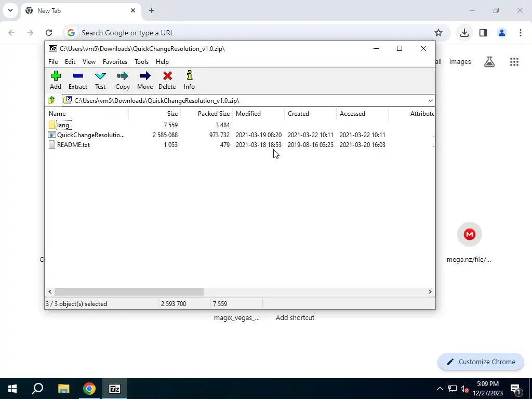Select README.txt modified date 2021-03-18 18:53
The height and width of the screenshot is (399, 532).
pyautogui.click(x=259, y=145)
